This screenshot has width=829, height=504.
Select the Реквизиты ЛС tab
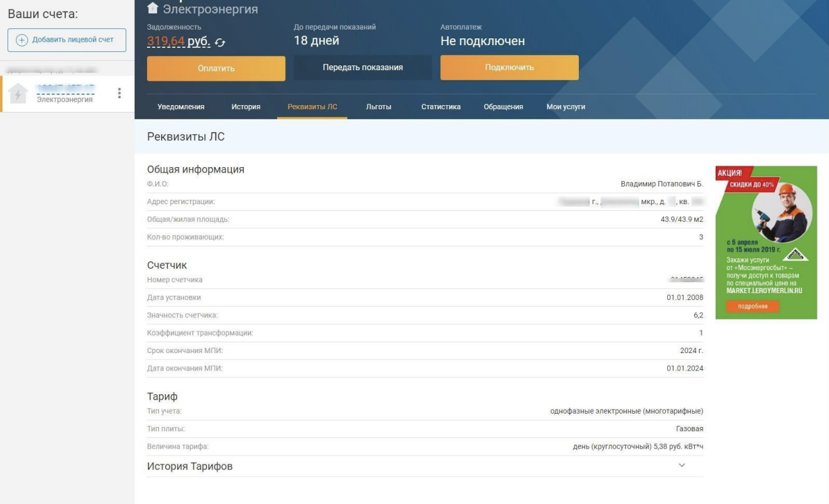[312, 106]
